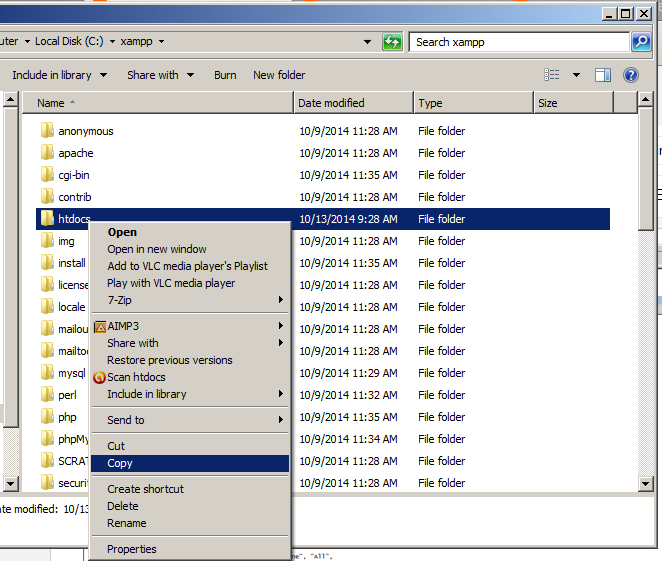
Task: Open the 7-Zip submenu
Action: (190, 300)
